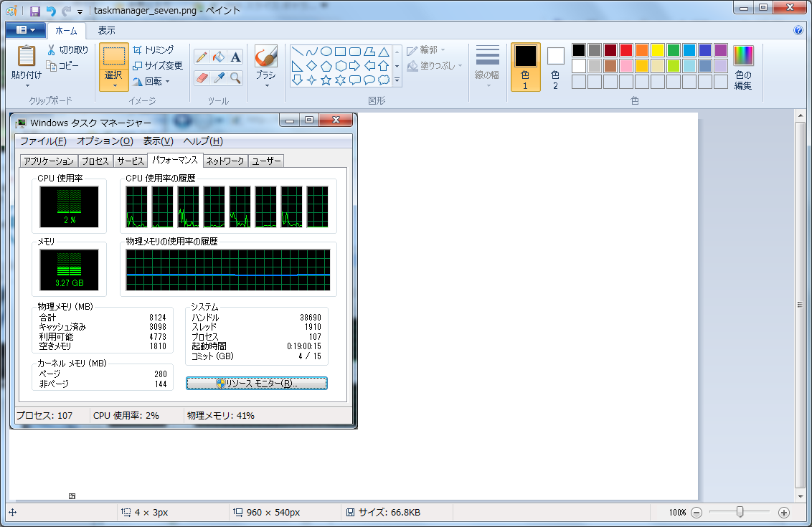The width and height of the screenshot is (812, 527).
Task: Open the quick access toolbar customize dropdown
Action: 80,11
